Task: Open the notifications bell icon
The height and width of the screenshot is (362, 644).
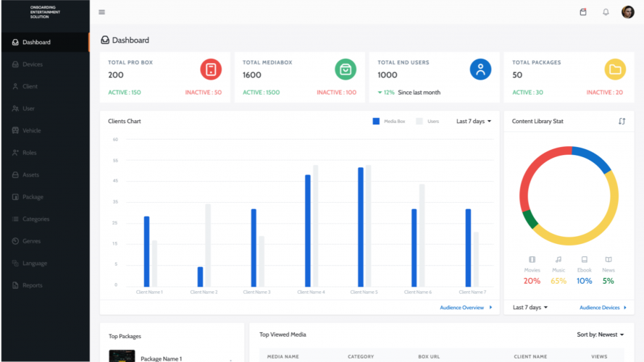Action: [606, 12]
